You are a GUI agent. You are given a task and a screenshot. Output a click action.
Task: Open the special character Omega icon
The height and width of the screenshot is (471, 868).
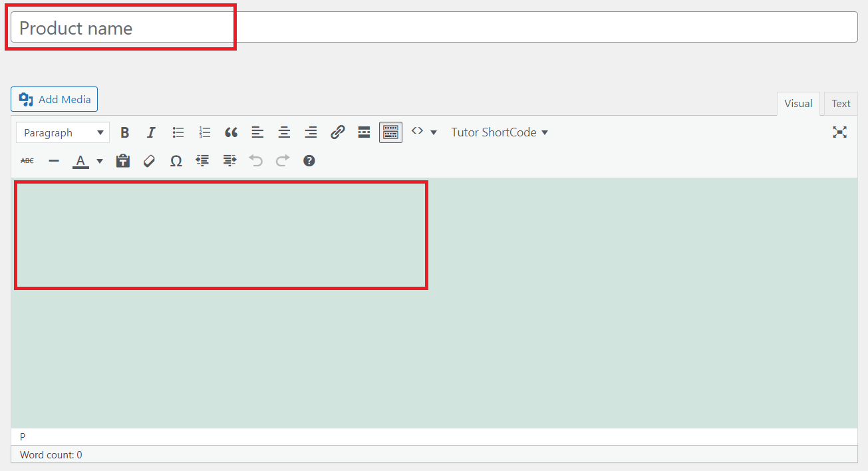(176, 161)
